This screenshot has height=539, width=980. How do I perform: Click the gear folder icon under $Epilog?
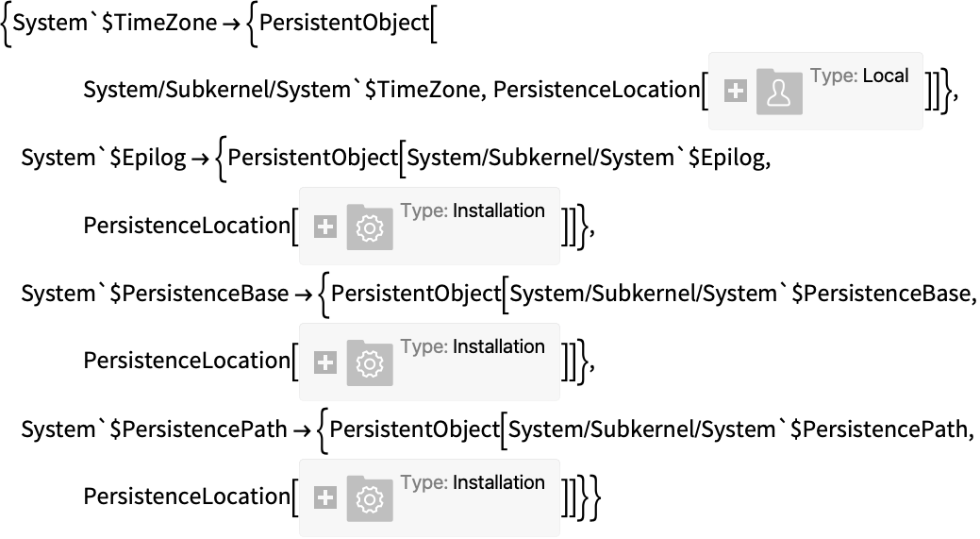coord(370,227)
